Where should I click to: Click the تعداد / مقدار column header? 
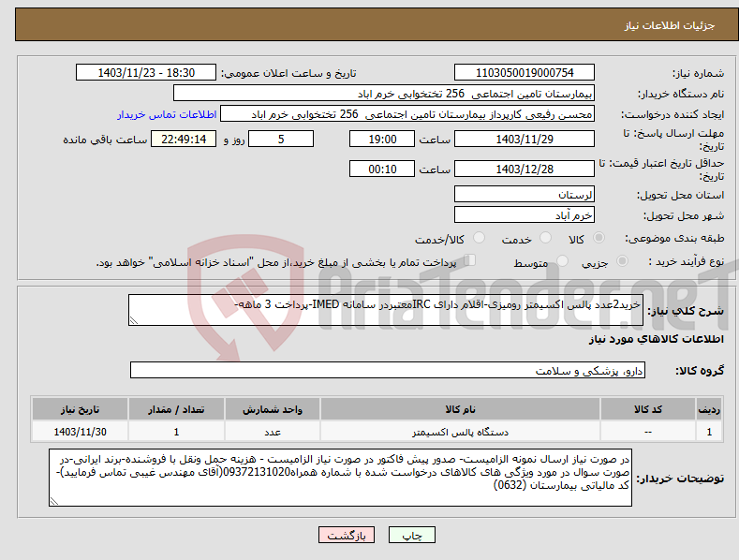pos(176,409)
